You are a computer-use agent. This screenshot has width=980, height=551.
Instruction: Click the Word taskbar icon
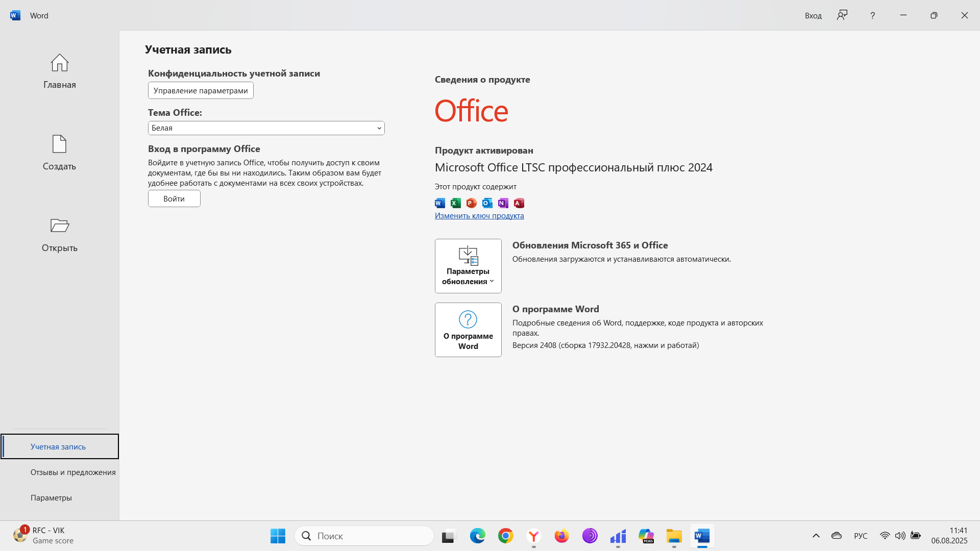click(x=702, y=536)
